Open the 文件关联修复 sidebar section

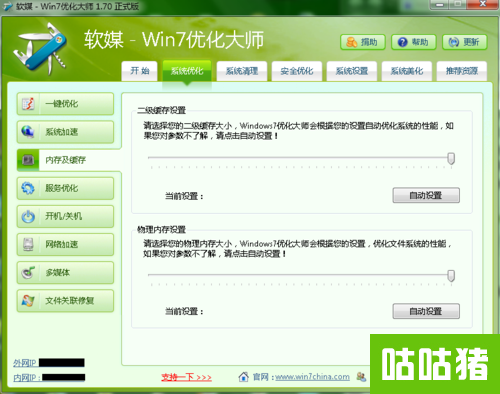[x=65, y=301]
